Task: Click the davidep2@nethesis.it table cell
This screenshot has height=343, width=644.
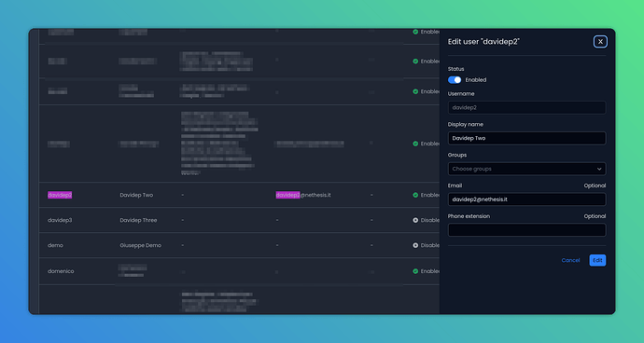Action: tap(303, 195)
